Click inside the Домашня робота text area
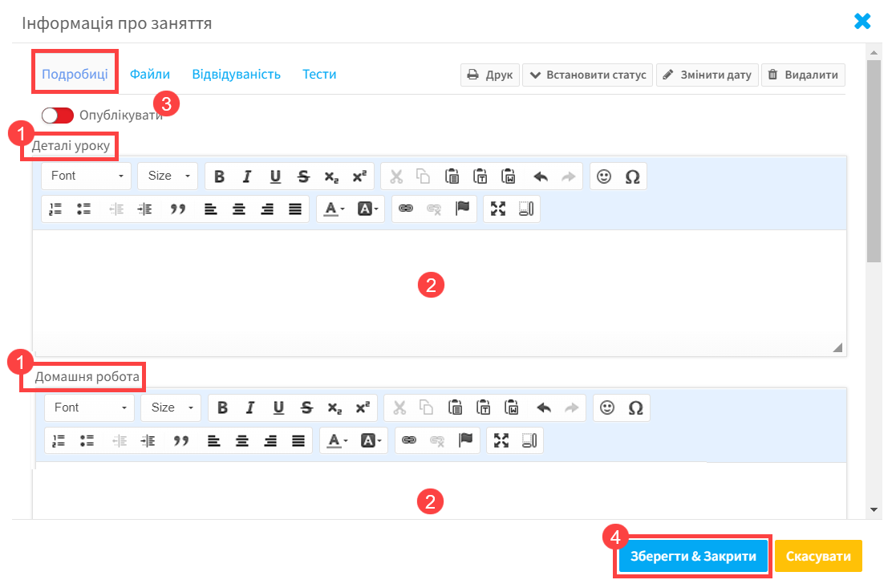Viewport: 896px width, 588px height. 439,490
